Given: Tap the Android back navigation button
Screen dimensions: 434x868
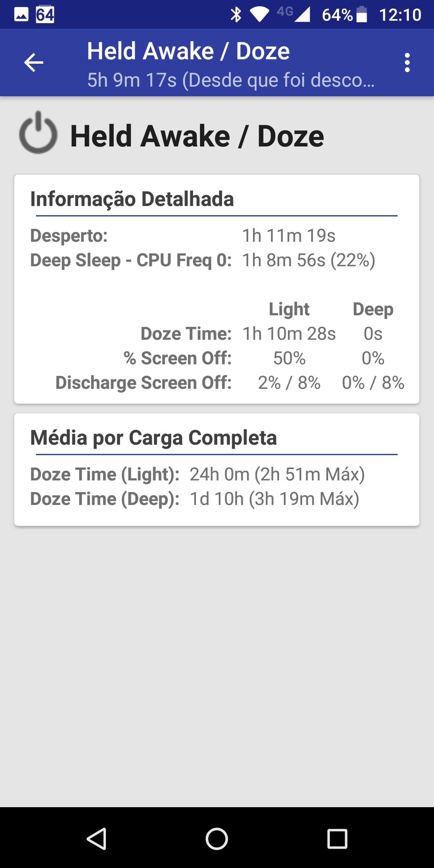Looking at the screenshot, I should [97, 838].
